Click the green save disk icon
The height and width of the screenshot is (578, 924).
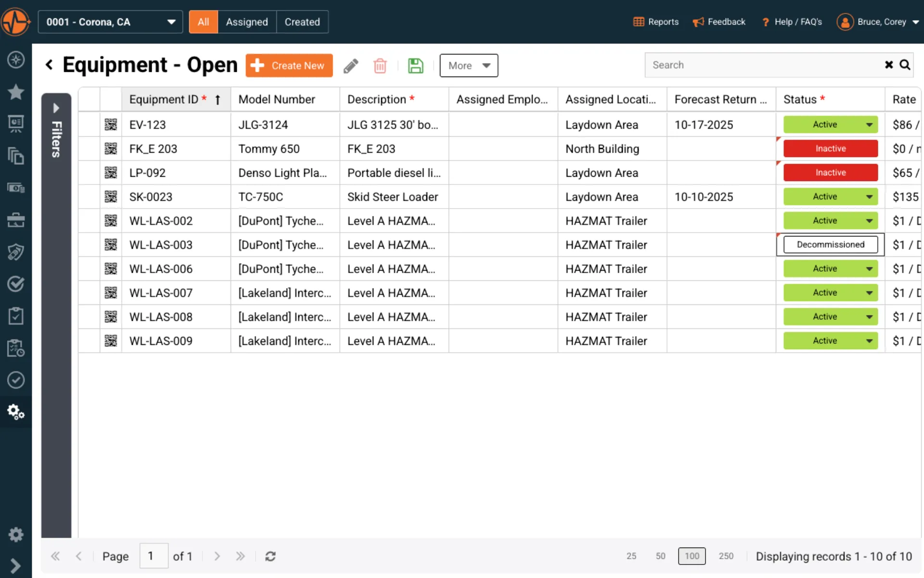(x=415, y=66)
